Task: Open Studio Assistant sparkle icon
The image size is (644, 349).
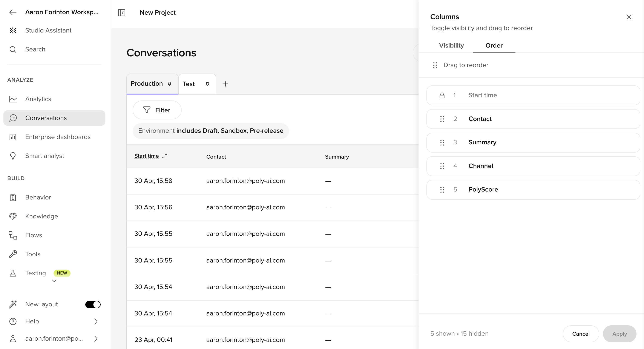Action: [x=13, y=31]
